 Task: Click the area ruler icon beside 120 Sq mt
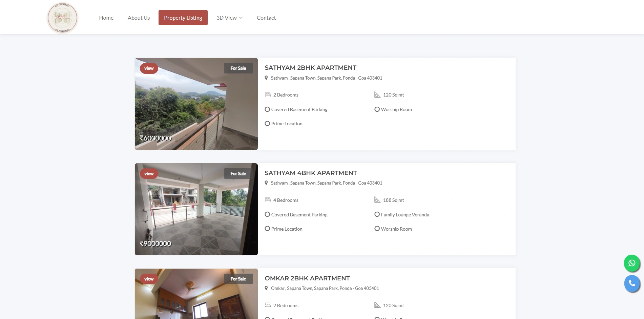coord(377,94)
